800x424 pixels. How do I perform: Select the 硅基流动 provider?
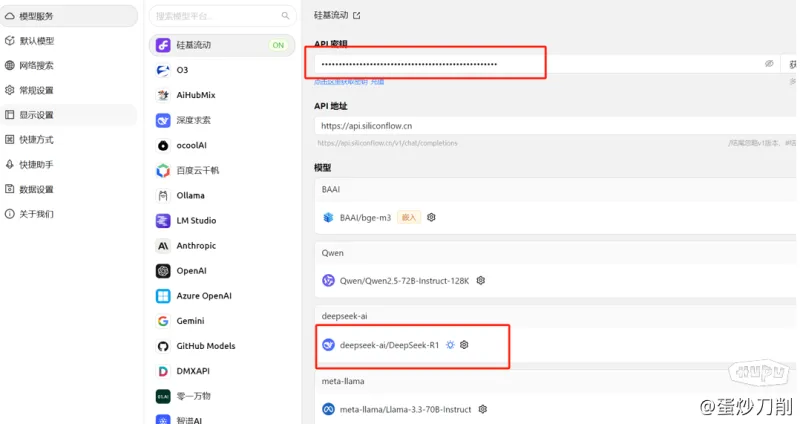pyautogui.click(x=222, y=45)
